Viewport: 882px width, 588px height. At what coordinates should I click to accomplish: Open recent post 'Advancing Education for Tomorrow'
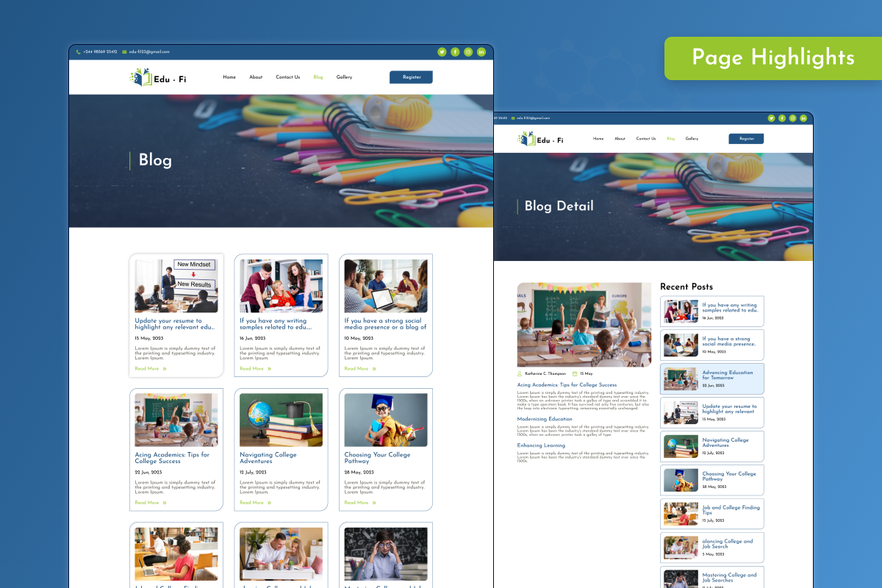(712, 379)
